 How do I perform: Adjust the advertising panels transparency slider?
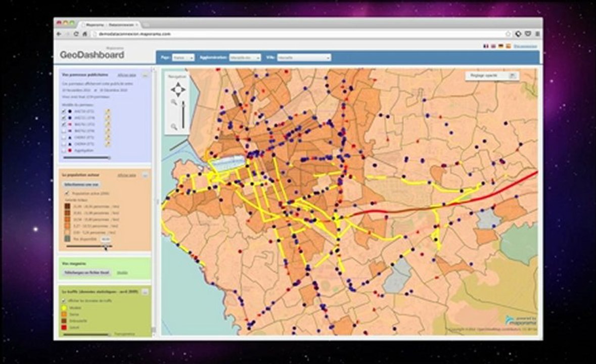tap(86, 157)
